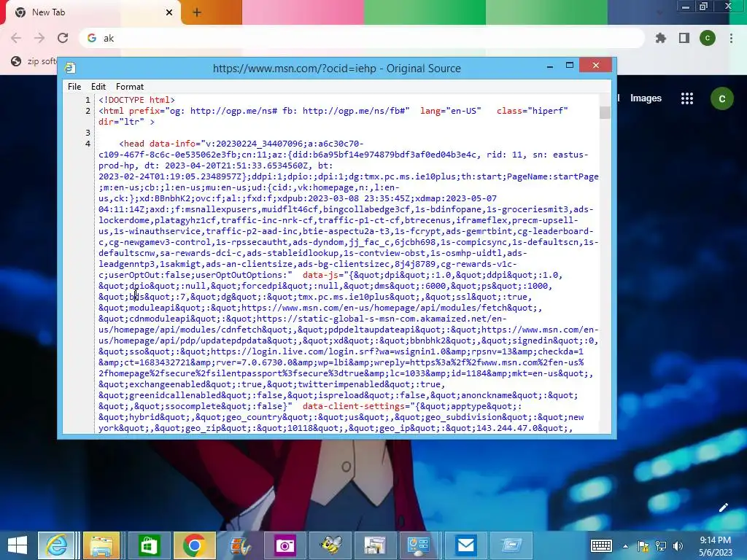The image size is (747, 560).
Task: Restore down the Chrome window
Action: [x=704, y=6]
